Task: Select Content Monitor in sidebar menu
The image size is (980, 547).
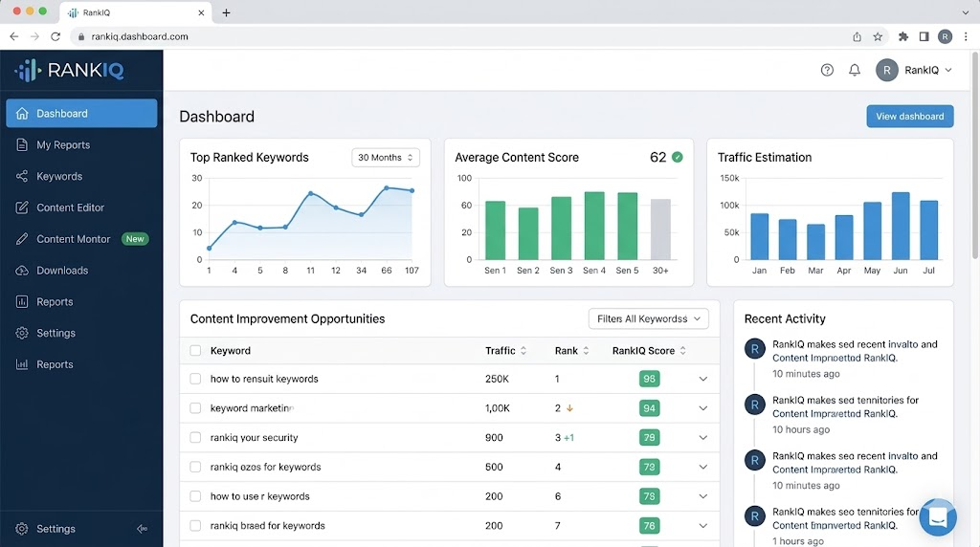Action: pos(74,239)
